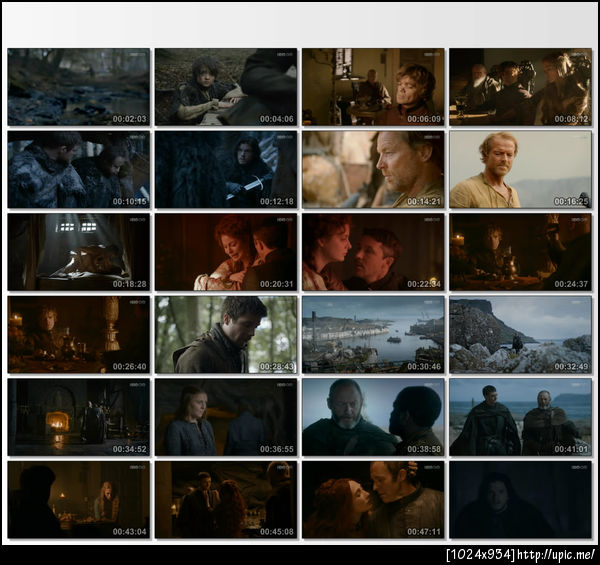The width and height of the screenshot is (600, 565).
Task: Choose the thumbnail at 00:45:08
Action: click(226, 500)
